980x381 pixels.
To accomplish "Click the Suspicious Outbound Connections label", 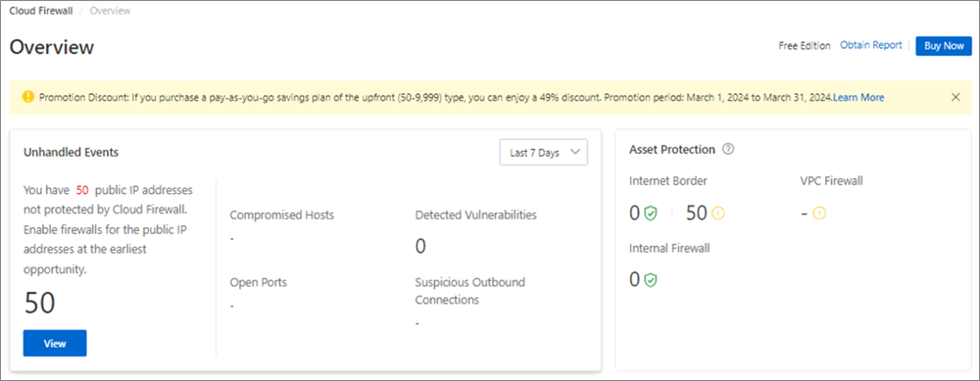I will 470,291.
